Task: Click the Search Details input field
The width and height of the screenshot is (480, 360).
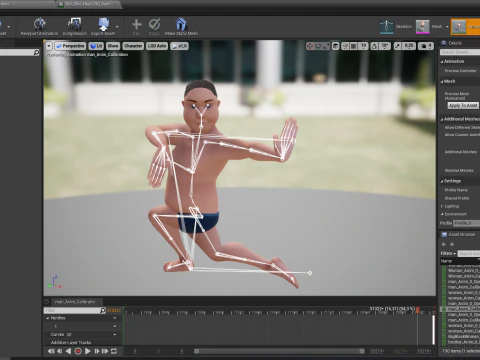Action: (x=460, y=52)
